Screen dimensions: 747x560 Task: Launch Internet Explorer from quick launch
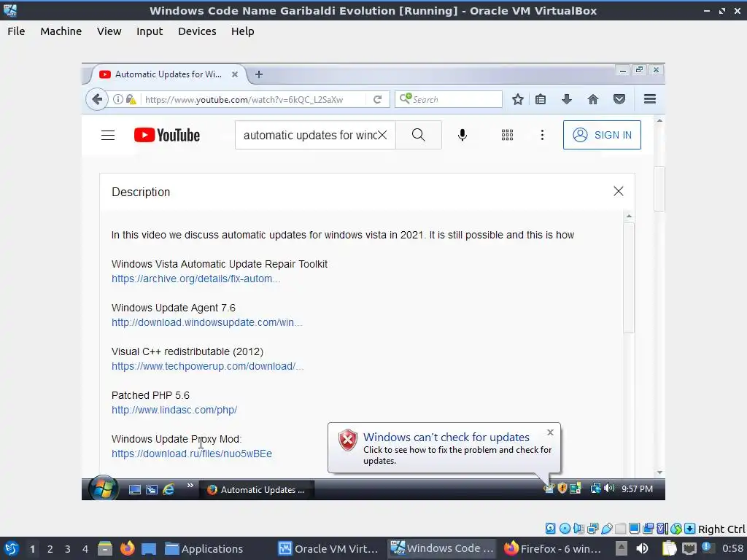click(169, 489)
